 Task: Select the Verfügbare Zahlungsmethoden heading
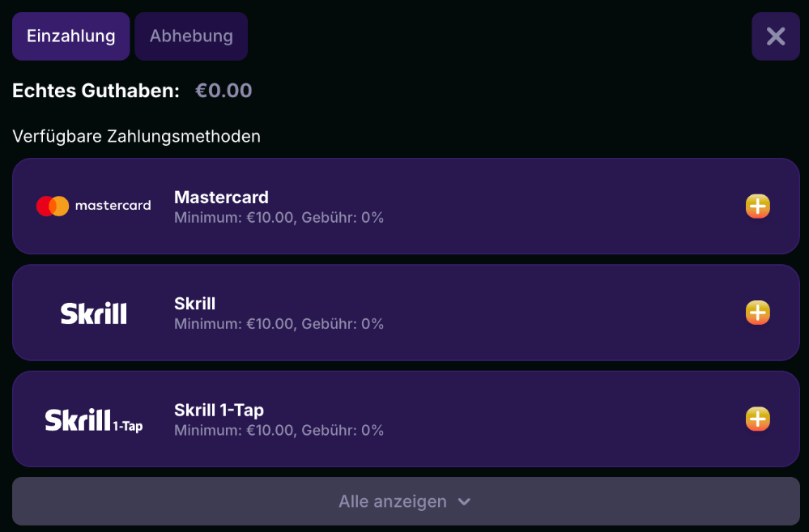(136, 136)
